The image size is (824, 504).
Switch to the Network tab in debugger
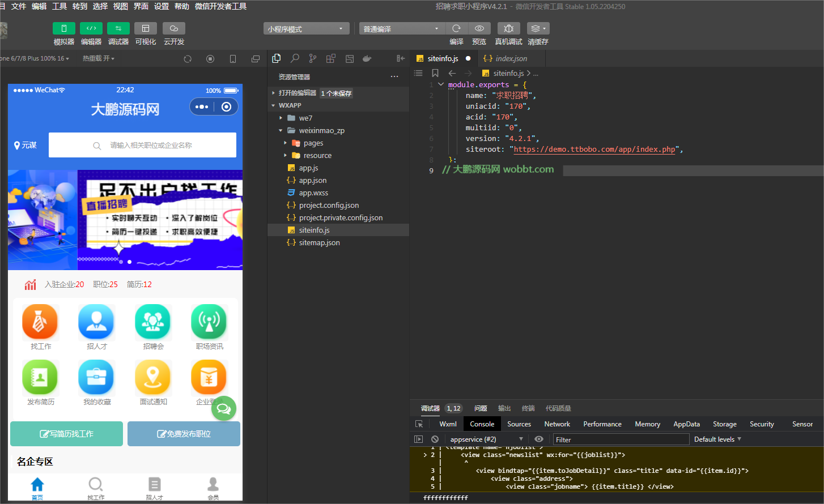pos(557,424)
